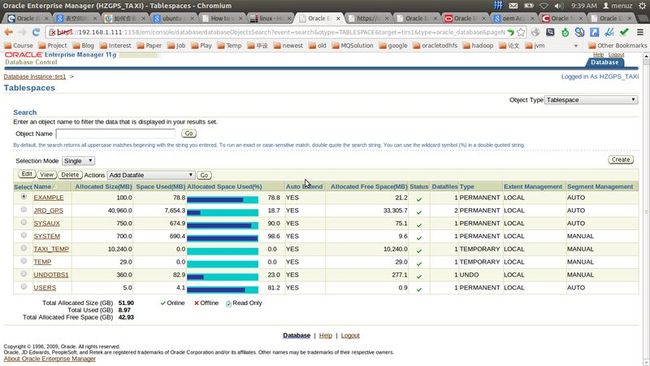The image size is (650, 366).
Task: Open the network indicator in the top panel
Action: click(543, 6)
